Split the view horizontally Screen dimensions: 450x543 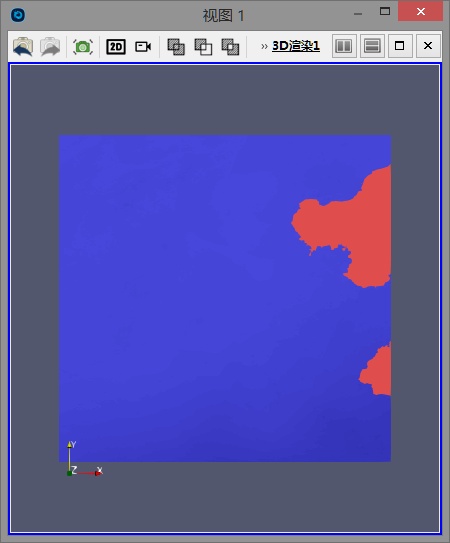[344, 46]
